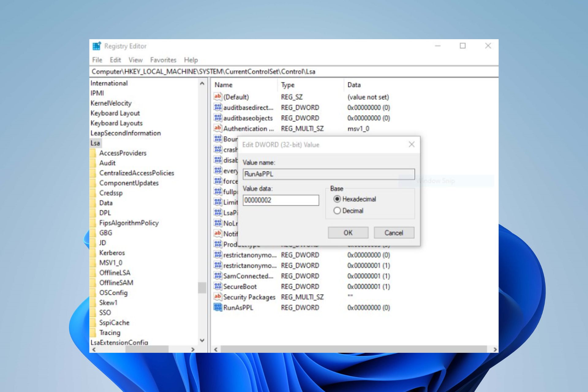Open the Edit menu
Viewport: 588px width, 392px height.
115,60
